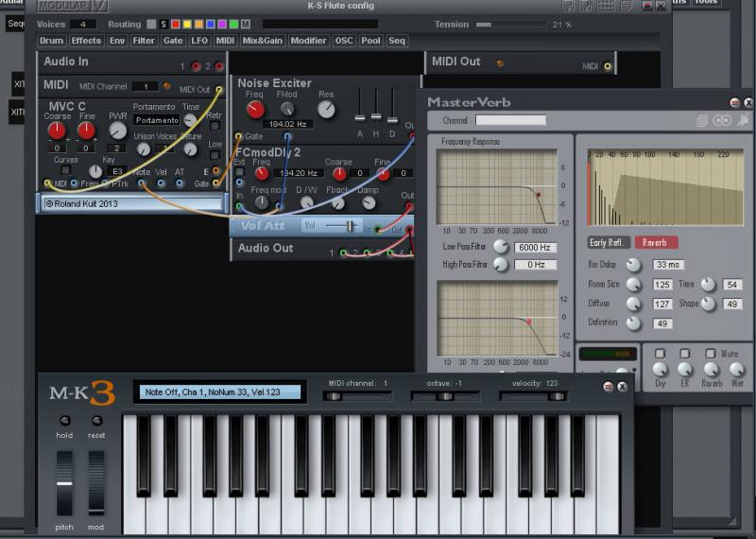Click the Diffuse knob
Viewport: 756px width, 539px height.
(x=633, y=304)
